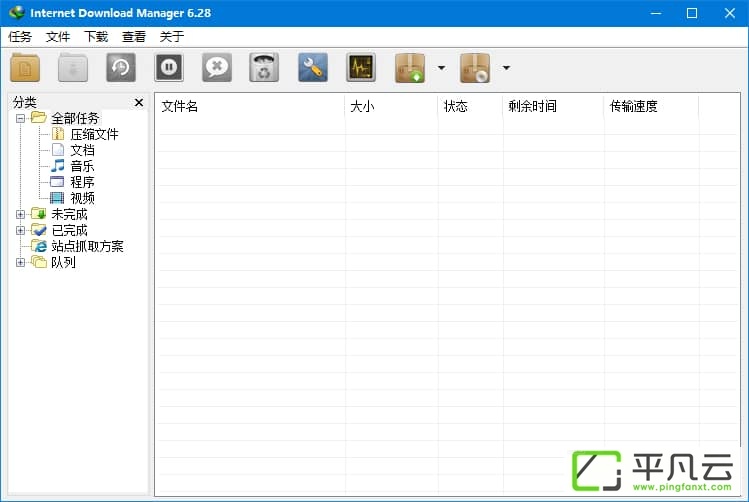Select the 已完成 folder

click(x=69, y=230)
